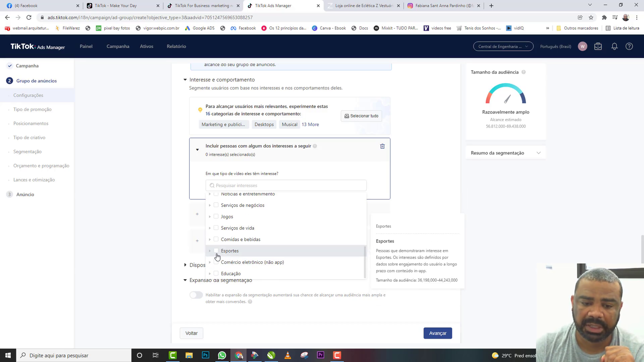Check the Educação interest checkbox
Image resolution: width=644 pixels, height=362 pixels.
click(216, 274)
